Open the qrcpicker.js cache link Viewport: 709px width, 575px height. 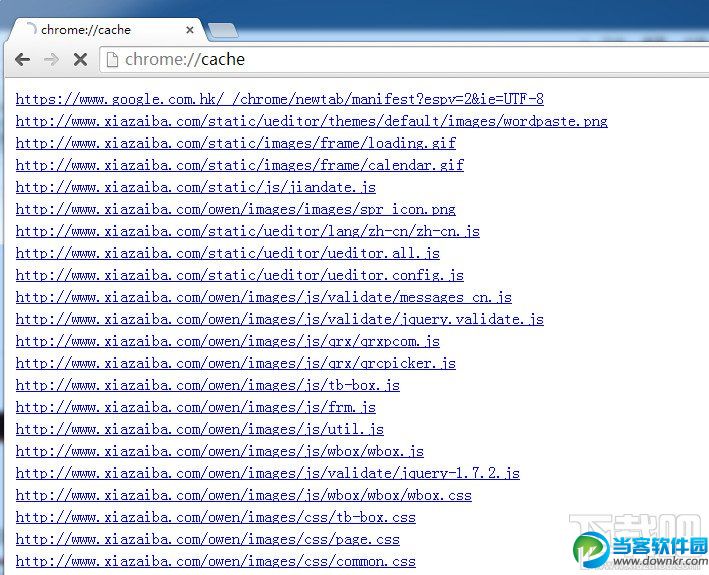236,363
